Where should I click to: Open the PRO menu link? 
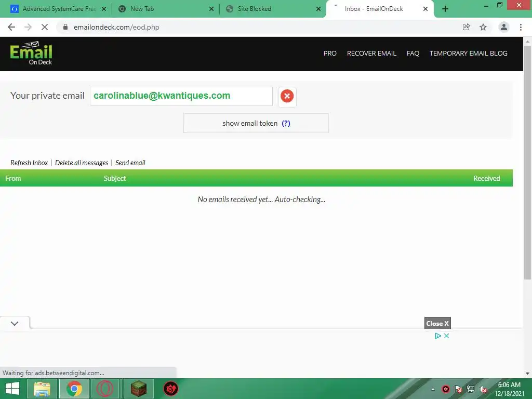click(x=330, y=54)
